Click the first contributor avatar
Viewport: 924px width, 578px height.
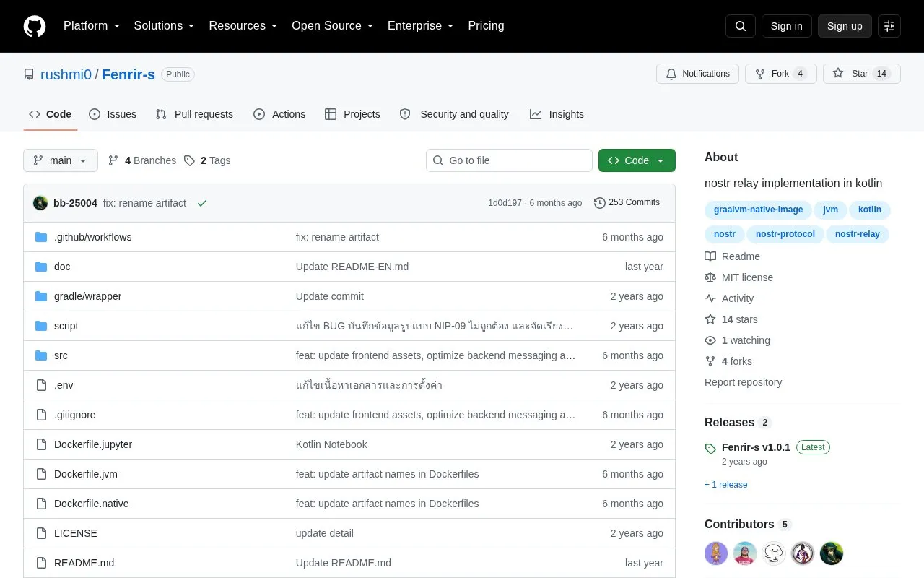pyautogui.click(x=716, y=553)
